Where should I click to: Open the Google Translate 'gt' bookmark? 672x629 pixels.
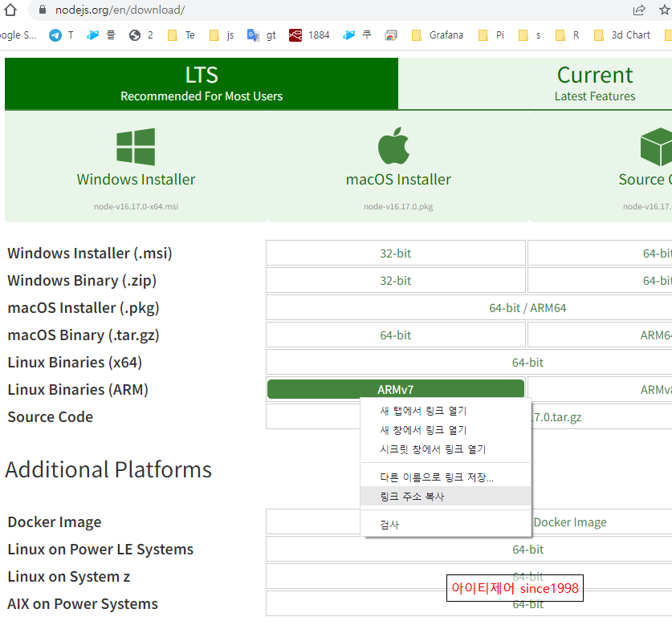pos(262,35)
